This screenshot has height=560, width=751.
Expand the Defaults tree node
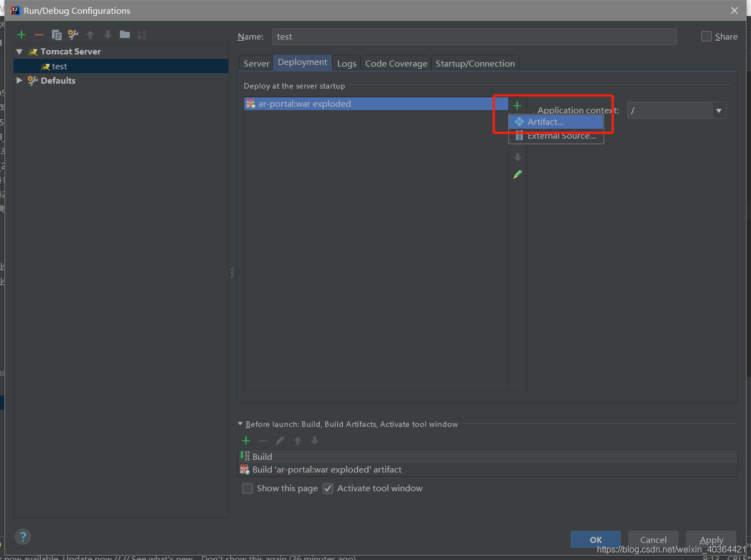[19, 80]
